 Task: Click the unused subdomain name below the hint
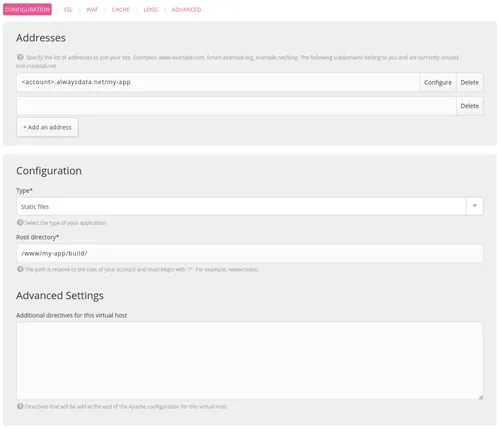pyautogui.click(x=36, y=66)
